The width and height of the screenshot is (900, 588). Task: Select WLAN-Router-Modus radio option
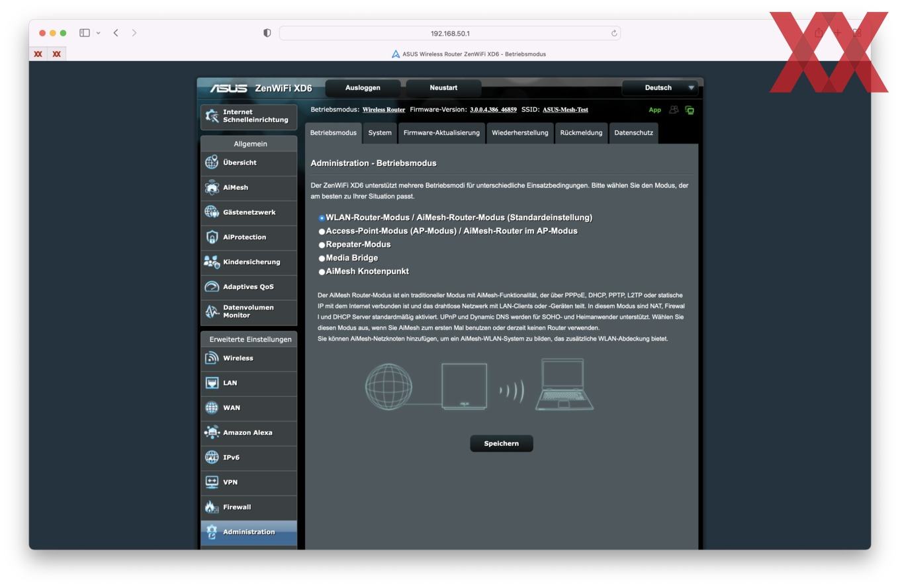(322, 218)
